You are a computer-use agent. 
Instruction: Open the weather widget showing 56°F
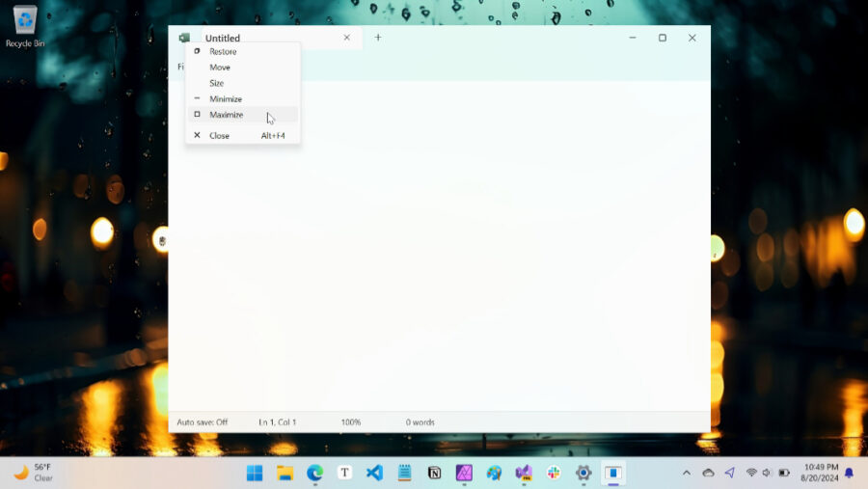coord(33,473)
